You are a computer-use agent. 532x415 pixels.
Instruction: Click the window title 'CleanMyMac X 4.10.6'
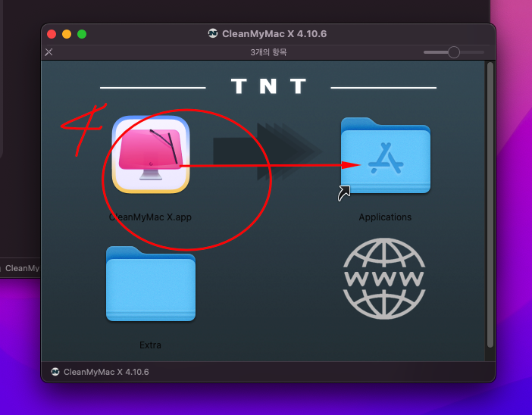click(x=274, y=33)
